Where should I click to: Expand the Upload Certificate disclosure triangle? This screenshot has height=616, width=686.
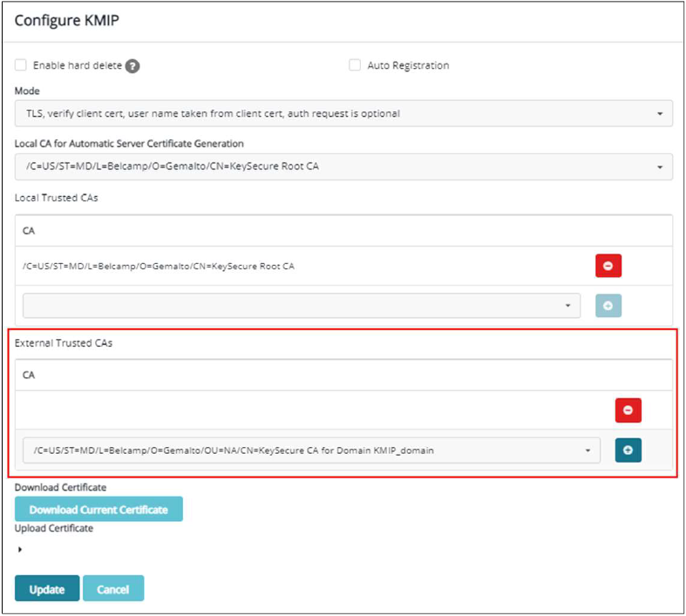click(20, 550)
